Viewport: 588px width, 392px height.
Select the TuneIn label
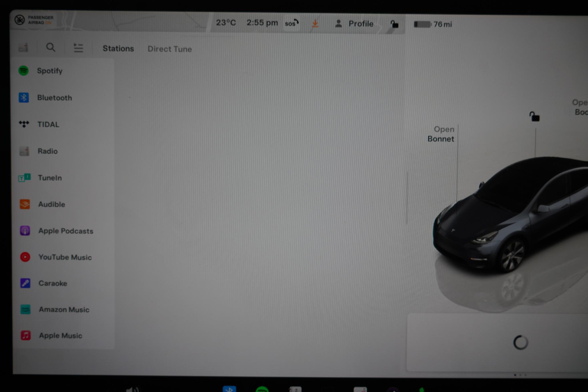(50, 178)
